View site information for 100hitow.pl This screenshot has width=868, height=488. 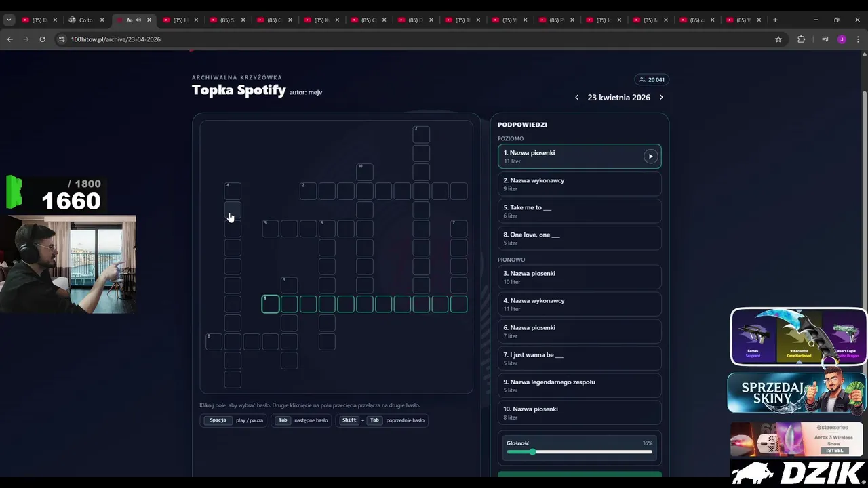pyautogui.click(x=63, y=39)
